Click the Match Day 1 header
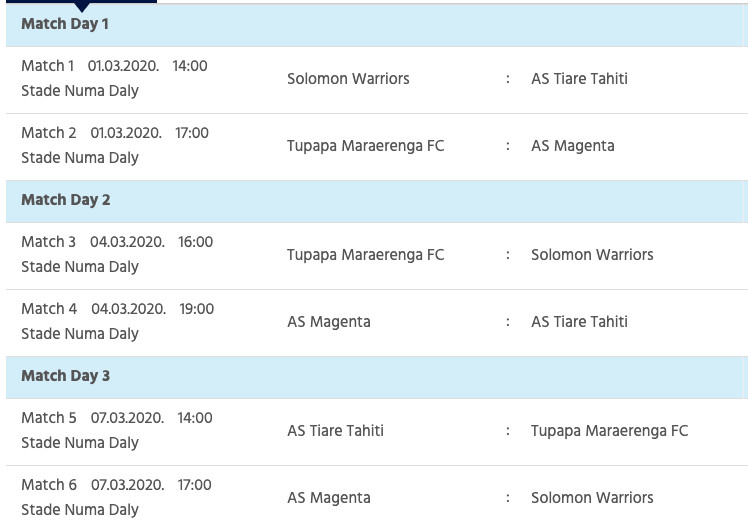 [x=65, y=24]
